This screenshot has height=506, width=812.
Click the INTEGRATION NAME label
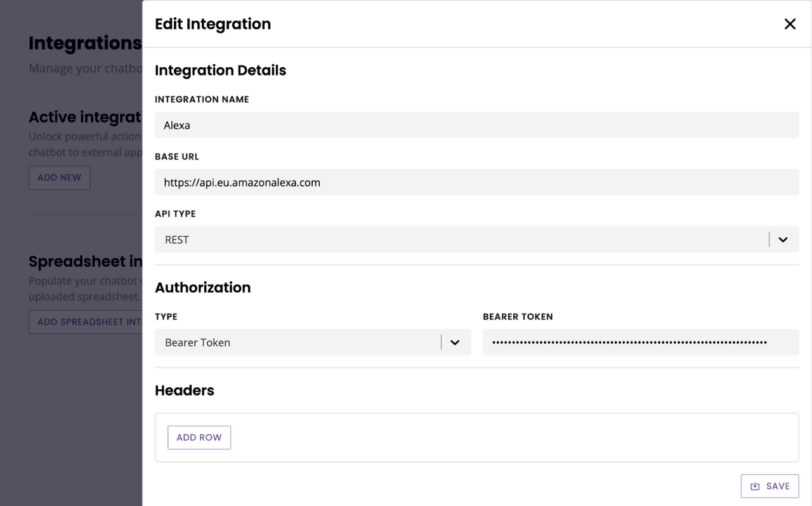[x=202, y=100]
